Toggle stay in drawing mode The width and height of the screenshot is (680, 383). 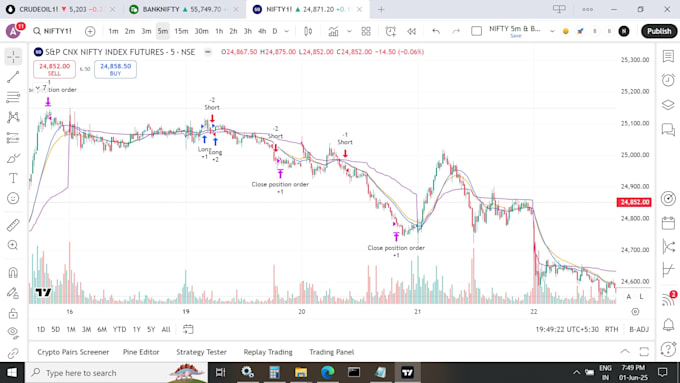[13, 293]
